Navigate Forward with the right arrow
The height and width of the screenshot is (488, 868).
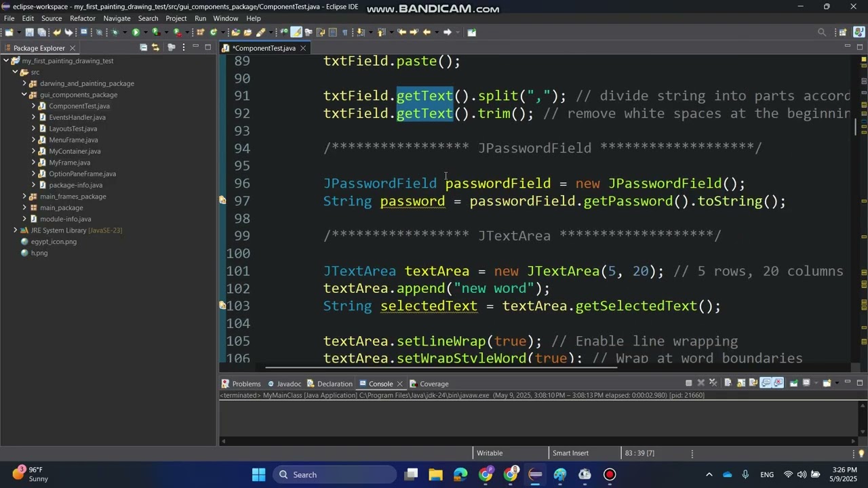[x=447, y=32]
